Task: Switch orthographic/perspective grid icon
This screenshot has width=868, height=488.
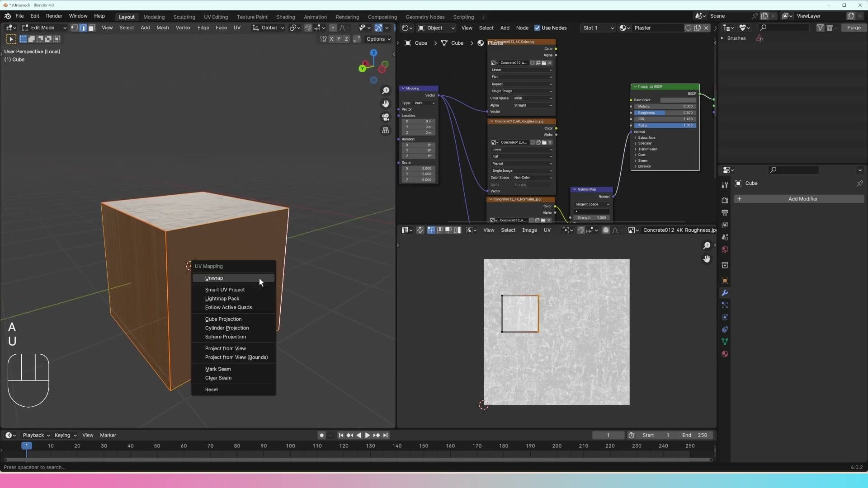Action: [386, 130]
